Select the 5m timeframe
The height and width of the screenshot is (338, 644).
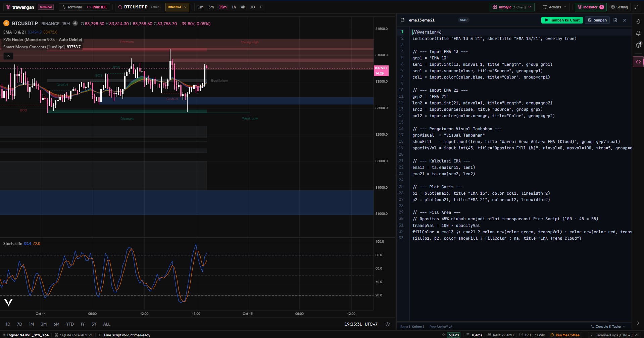(211, 7)
